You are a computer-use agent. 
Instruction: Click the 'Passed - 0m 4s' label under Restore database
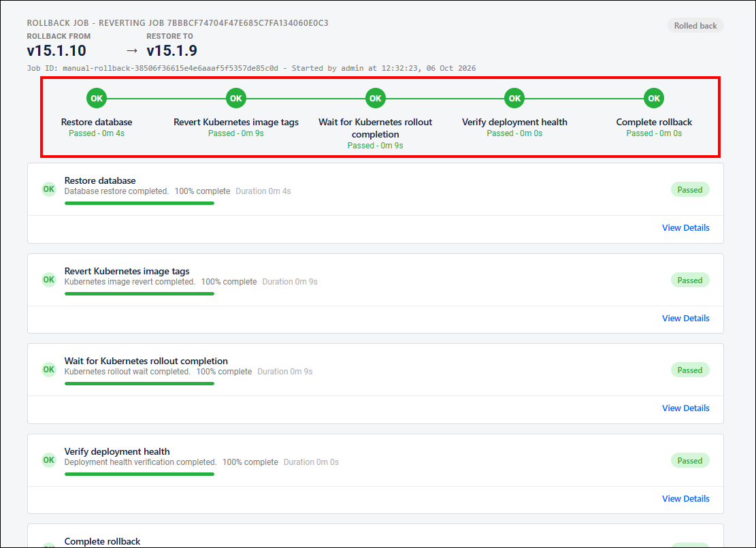97,133
